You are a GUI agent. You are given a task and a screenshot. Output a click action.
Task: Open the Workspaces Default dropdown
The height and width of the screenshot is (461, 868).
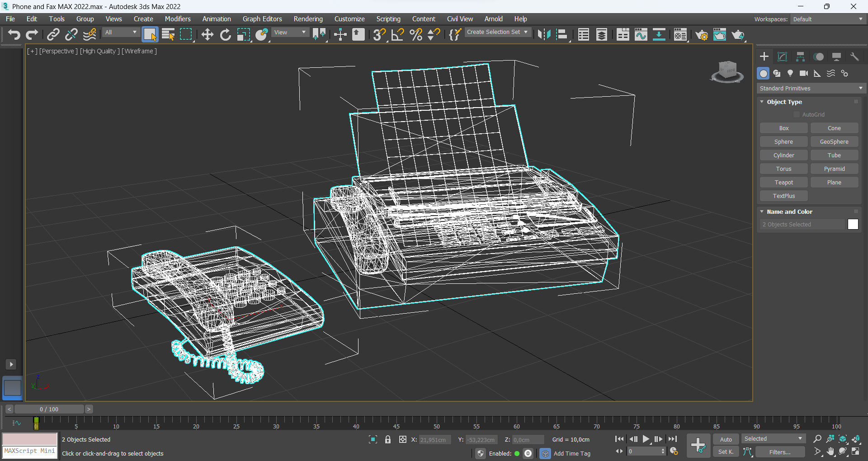tap(828, 19)
